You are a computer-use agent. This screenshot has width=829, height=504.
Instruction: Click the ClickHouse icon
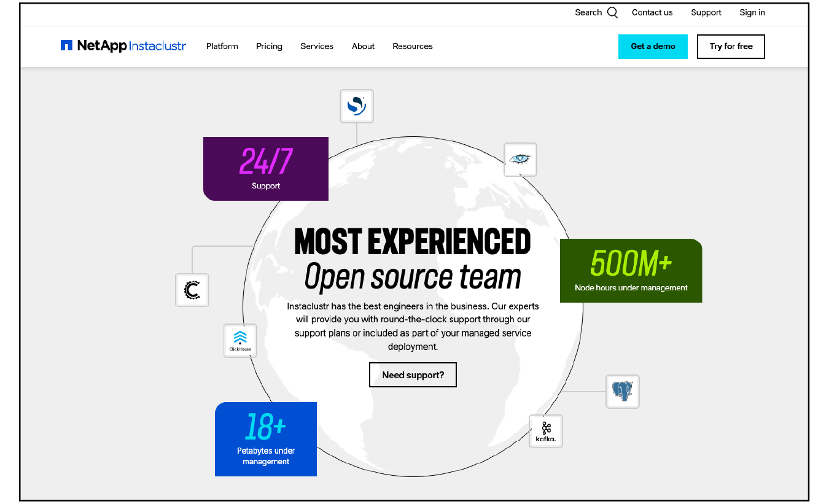pyautogui.click(x=239, y=340)
